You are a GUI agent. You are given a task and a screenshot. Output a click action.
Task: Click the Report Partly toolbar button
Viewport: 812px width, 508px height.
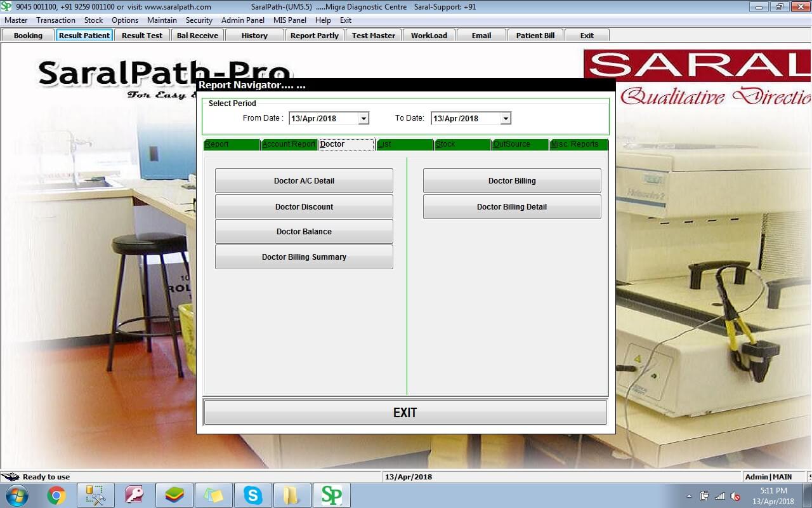click(315, 36)
